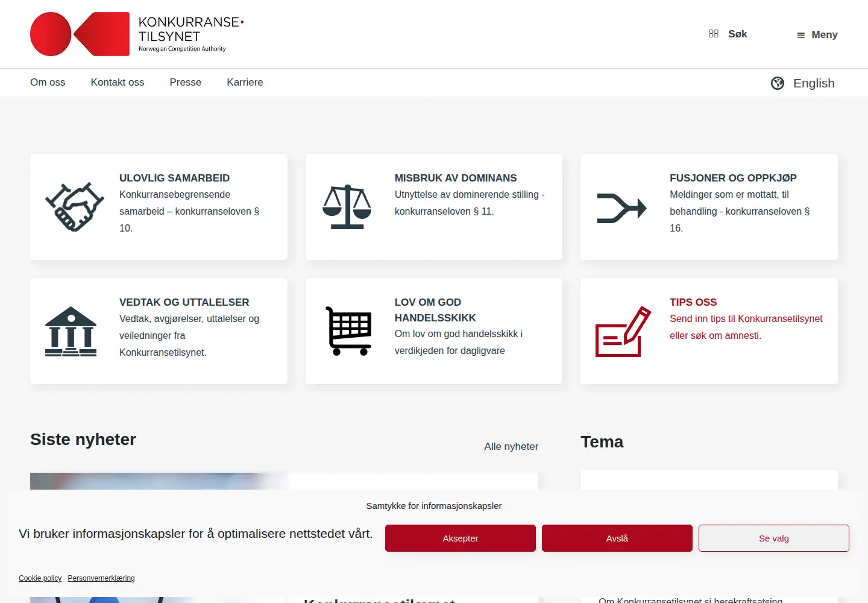Decline cookies with Avslå button
Image resolution: width=868 pixels, height=603 pixels.
(617, 538)
